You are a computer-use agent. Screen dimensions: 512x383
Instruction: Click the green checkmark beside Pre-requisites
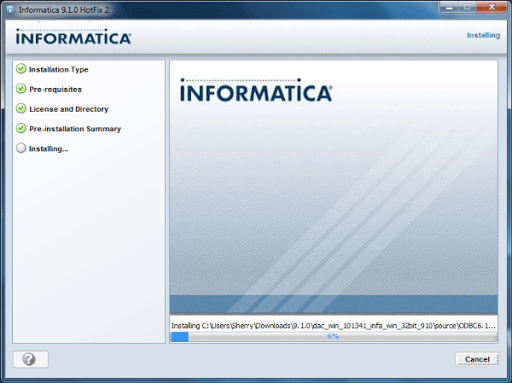(21, 89)
